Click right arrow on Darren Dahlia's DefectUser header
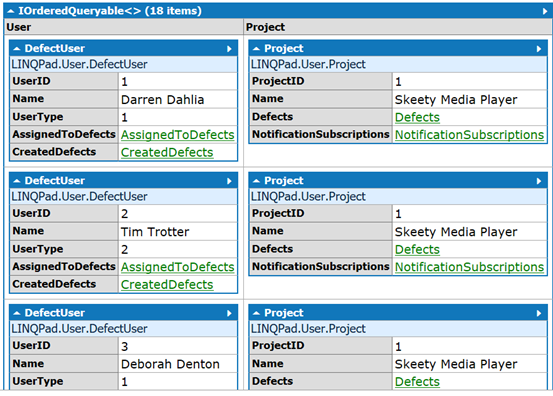Viewport: 553px width, 396px height. pos(229,49)
